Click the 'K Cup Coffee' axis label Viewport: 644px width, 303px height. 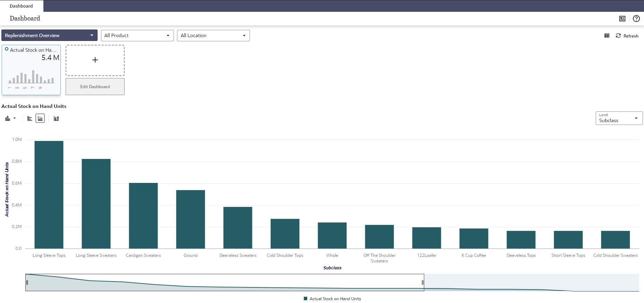pos(474,255)
